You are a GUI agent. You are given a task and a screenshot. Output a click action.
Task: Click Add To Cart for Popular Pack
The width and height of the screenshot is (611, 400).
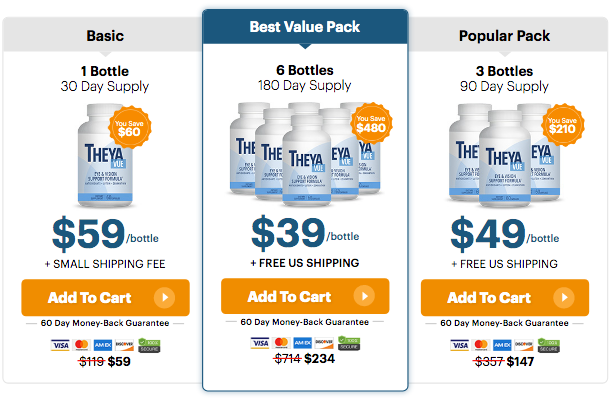(505, 298)
